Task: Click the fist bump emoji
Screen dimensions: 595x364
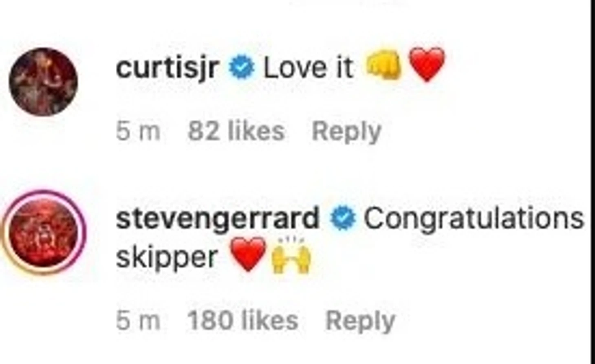Action: pos(383,66)
